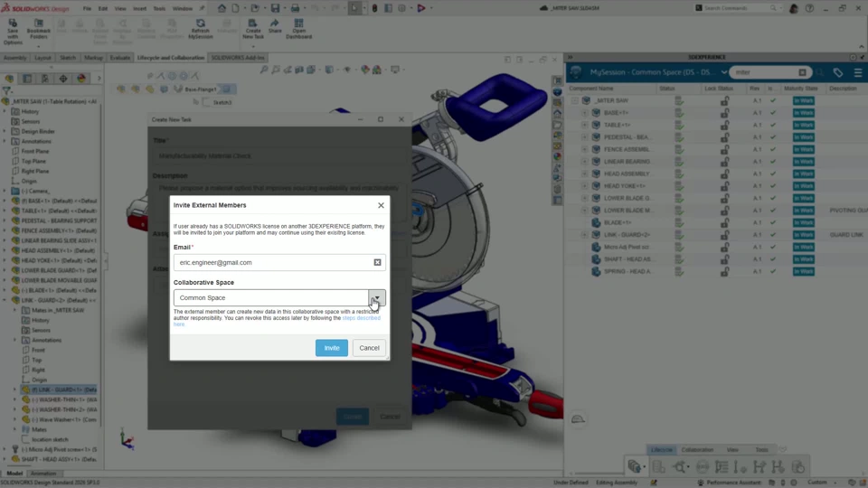The height and width of the screenshot is (488, 868).
Task: Collapse _MITER SAW row in MySession panel
Action: [x=575, y=100]
